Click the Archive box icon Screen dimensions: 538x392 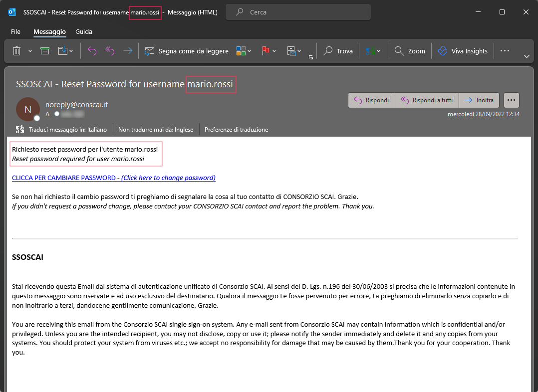[x=45, y=51]
